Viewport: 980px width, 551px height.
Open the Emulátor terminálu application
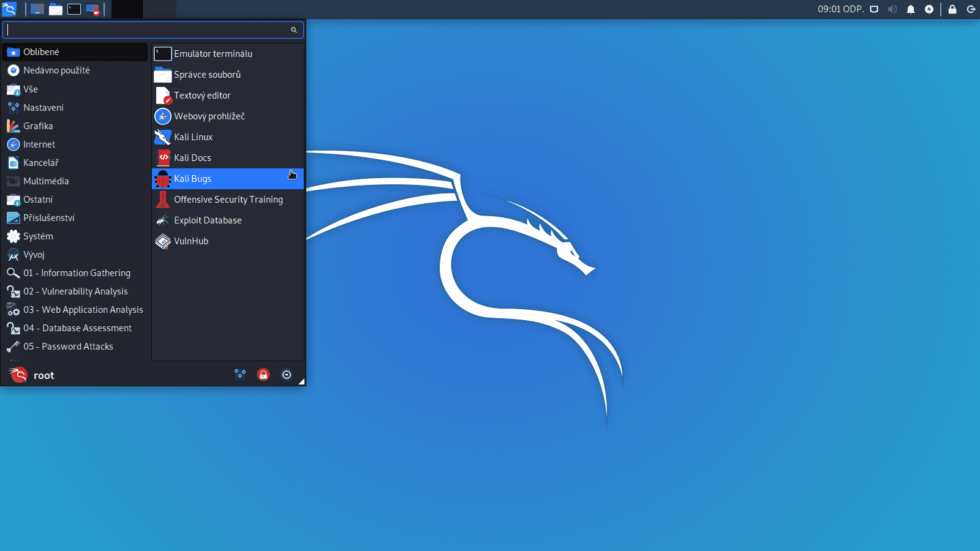point(213,54)
